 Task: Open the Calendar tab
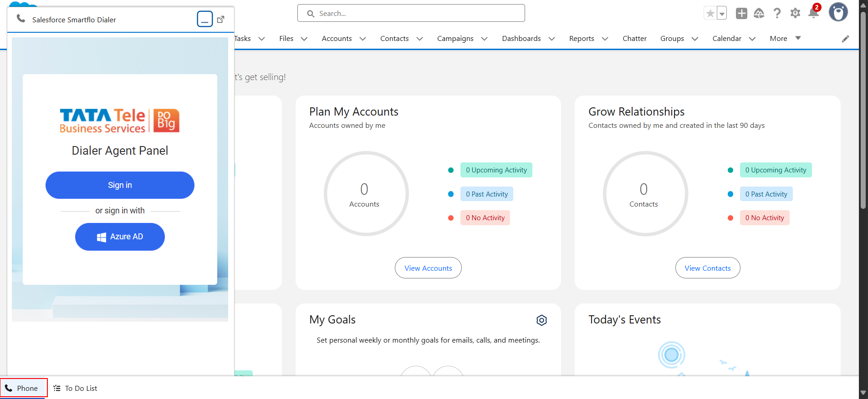[x=727, y=39]
